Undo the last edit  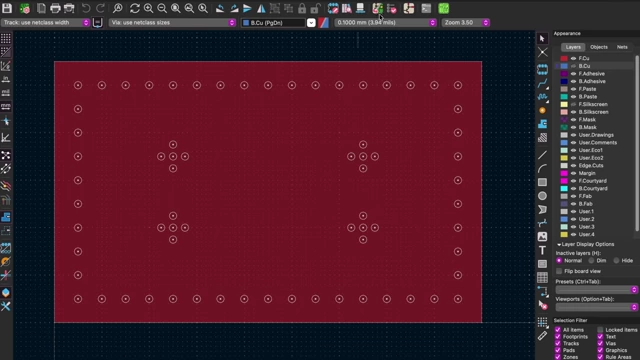tap(86, 8)
